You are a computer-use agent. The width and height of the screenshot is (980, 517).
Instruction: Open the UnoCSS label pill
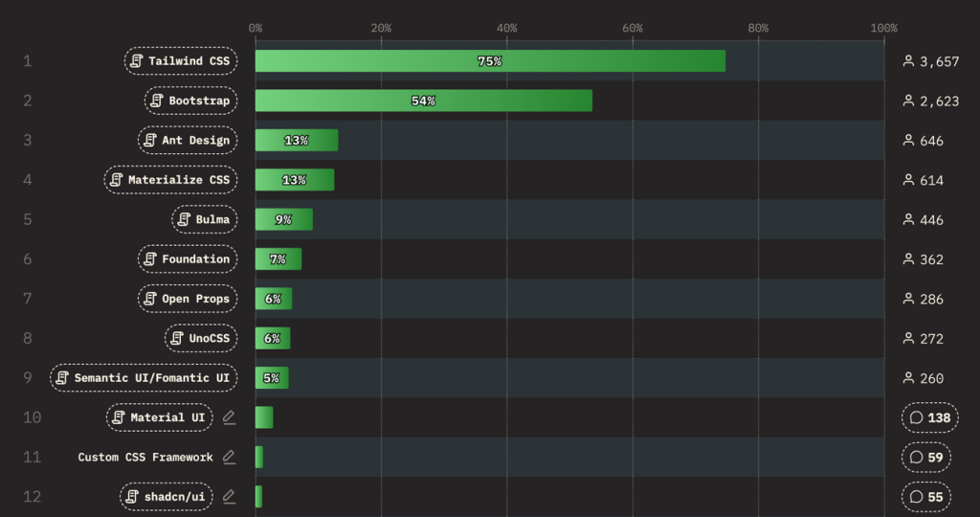[x=201, y=338]
